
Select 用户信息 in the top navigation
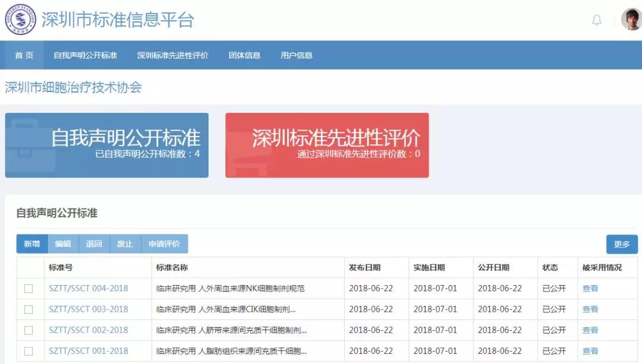[x=296, y=55]
